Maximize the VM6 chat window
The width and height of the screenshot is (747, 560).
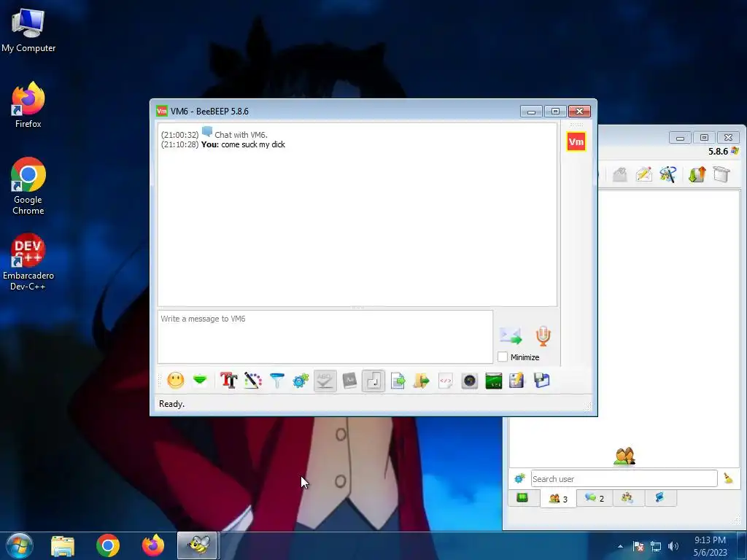tap(555, 111)
